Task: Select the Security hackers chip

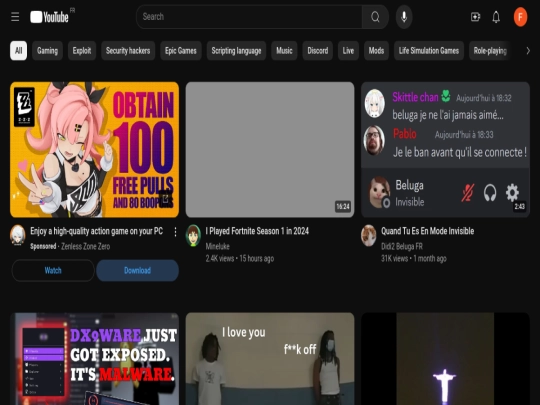Action: [x=128, y=51]
